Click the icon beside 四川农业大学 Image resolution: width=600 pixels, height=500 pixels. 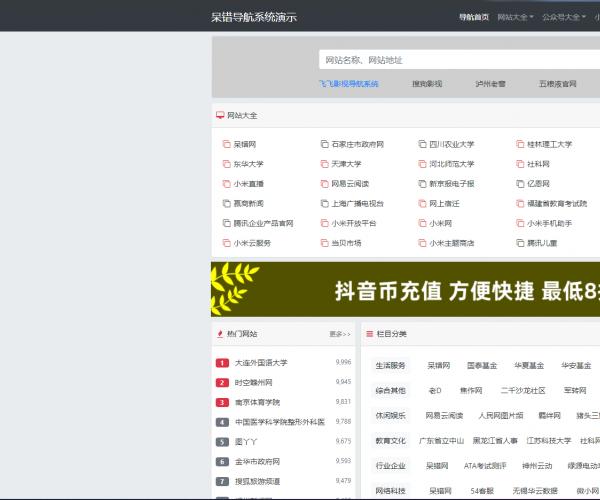422,144
